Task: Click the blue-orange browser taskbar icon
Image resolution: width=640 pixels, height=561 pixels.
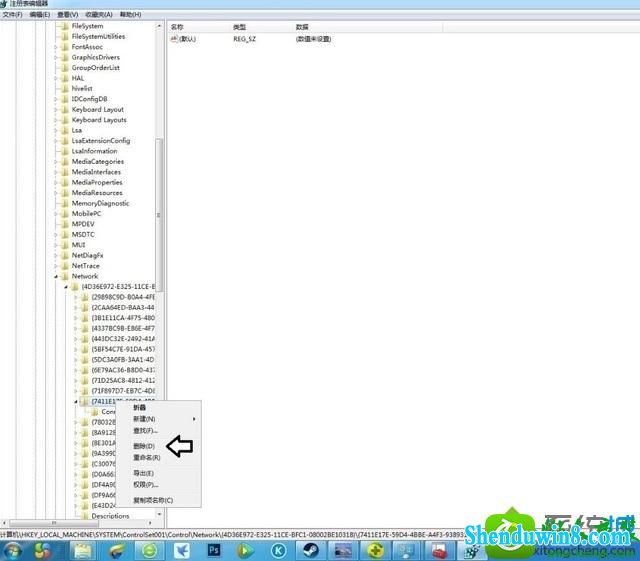Action: coord(116,551)
